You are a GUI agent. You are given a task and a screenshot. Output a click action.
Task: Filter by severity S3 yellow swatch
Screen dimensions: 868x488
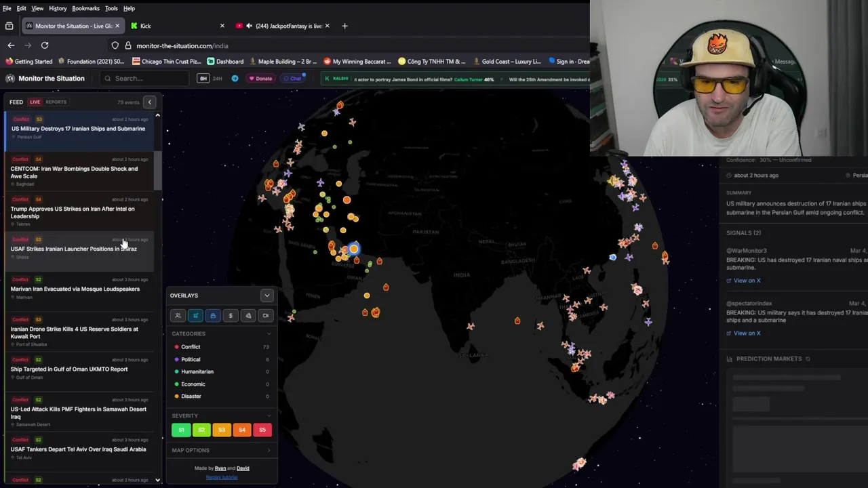[x=222, y=430]
